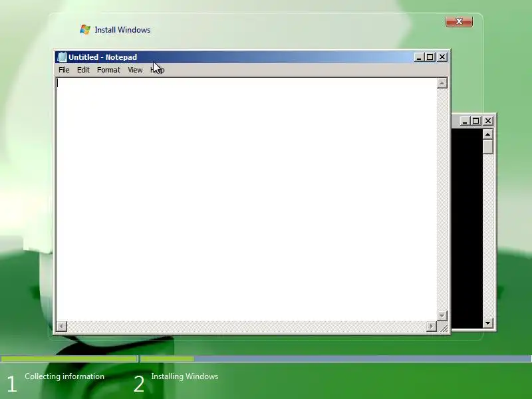Close the Install Windows dialog
Viewport: 532px width, 399px height.
pyautogui.click(x=459, y=21)
